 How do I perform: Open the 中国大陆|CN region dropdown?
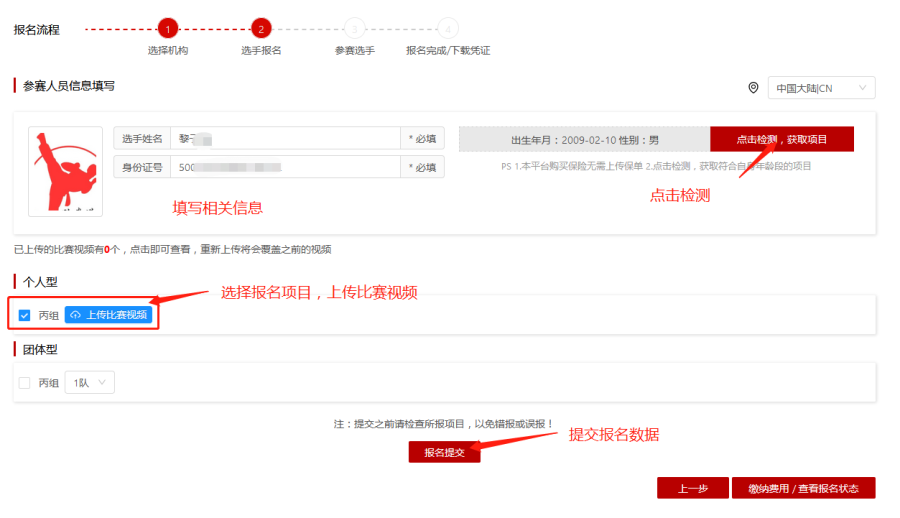[x=821, y=88]
